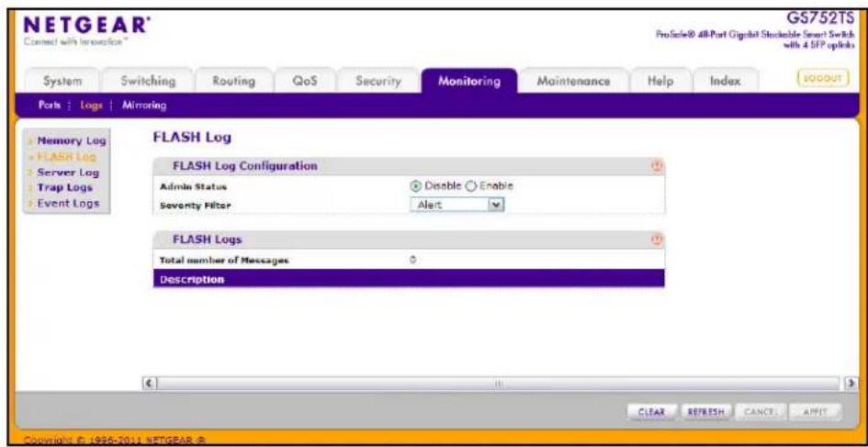Screen dimensions: 868x447
Task: Click the Severity Filter label
Action: pos(196,206)
